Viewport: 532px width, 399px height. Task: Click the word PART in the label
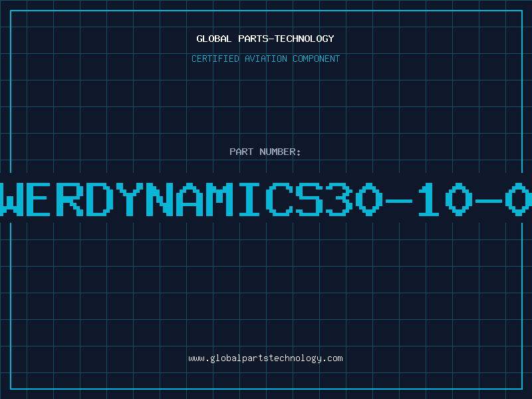coord(240,152)
